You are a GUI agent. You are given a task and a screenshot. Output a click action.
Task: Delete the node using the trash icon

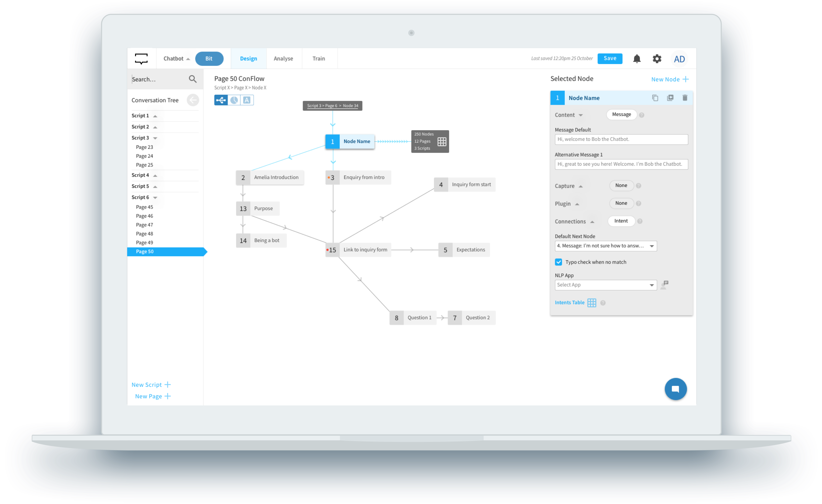(x=685, y=98)
